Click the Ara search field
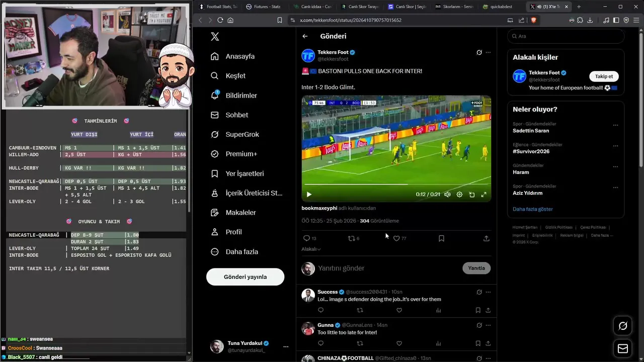Screen dimensions: 644x362 pos(566,36)
